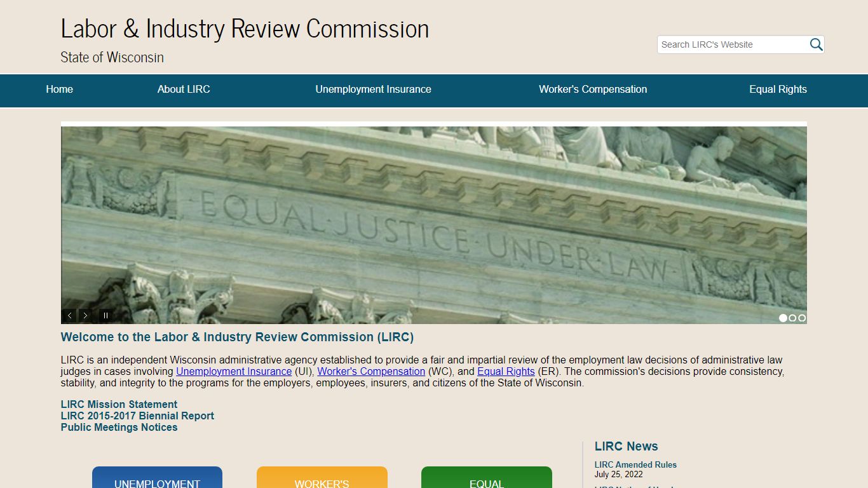Open Worker's Compensation nav menu
868x488 pixels.
[593, 90]
